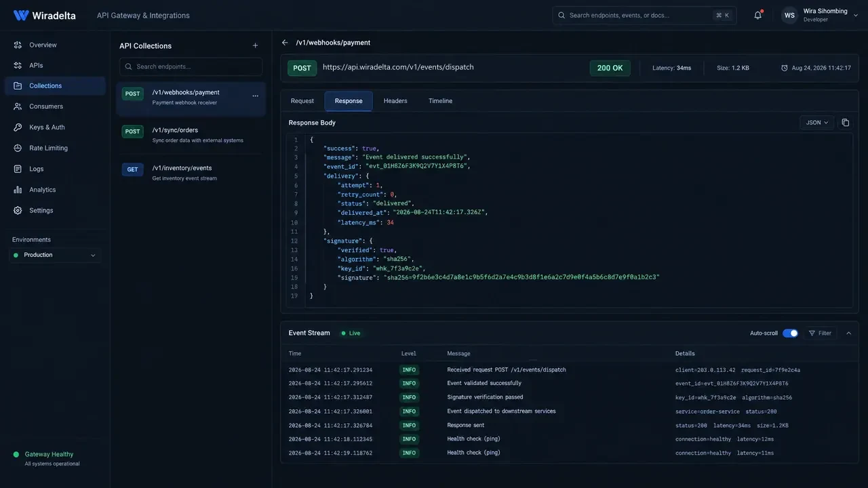Open Rate Limiting sidebar icon
The image size is (868, 488).
pyautogui.click(x=18, y=148)
